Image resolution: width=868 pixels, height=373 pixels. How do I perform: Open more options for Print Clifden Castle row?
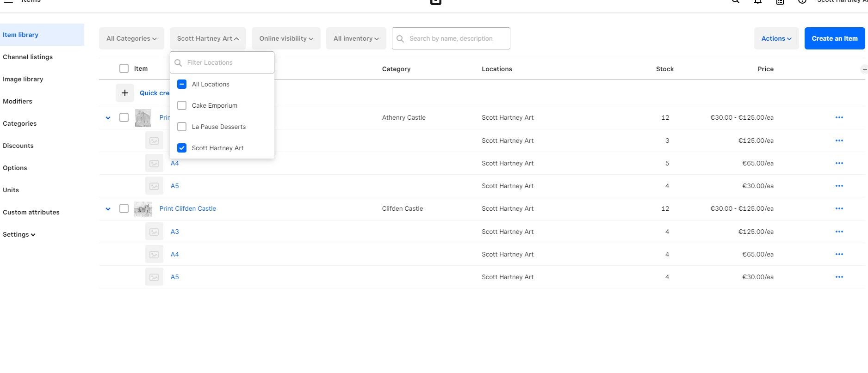point(839,208)
